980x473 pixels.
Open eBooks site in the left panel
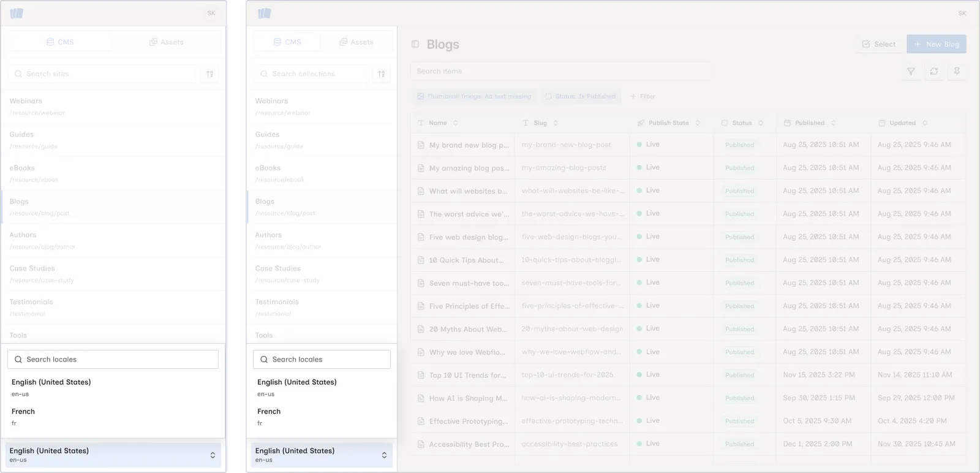click(113, 173)
